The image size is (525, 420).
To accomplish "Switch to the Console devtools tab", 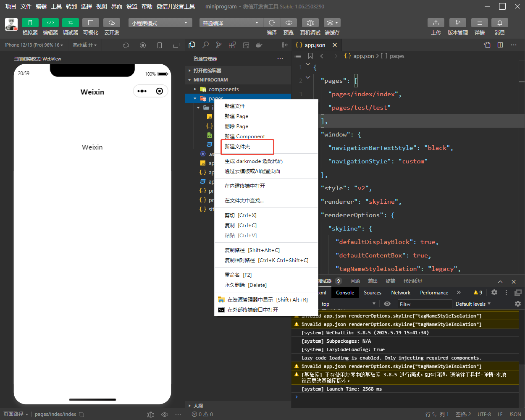I will [345, 292].
